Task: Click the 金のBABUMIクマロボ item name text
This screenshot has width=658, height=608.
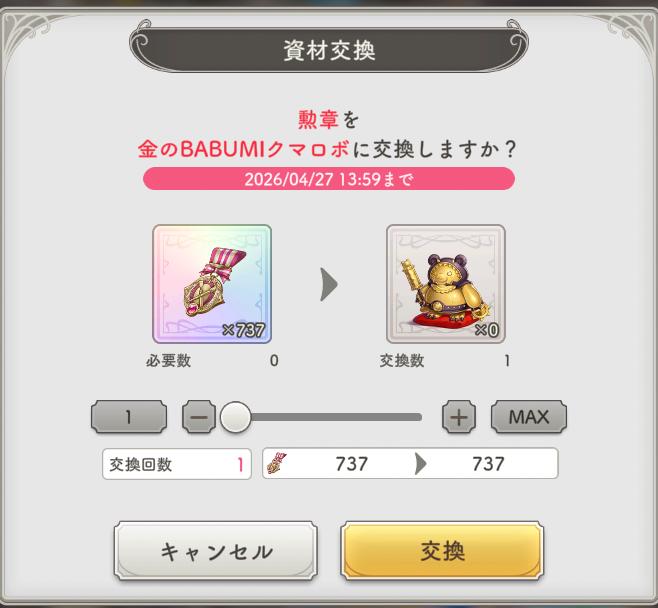Action: click(244, 149)
